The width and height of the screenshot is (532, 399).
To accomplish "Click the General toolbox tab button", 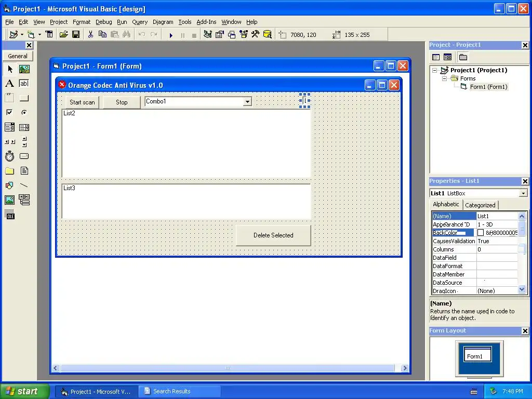I will [x=18, y=56].
